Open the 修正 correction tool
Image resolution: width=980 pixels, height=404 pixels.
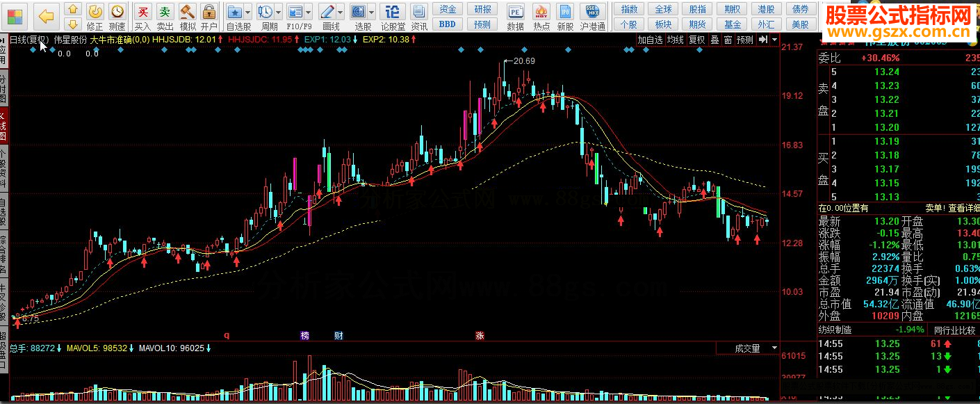(95, 17)
